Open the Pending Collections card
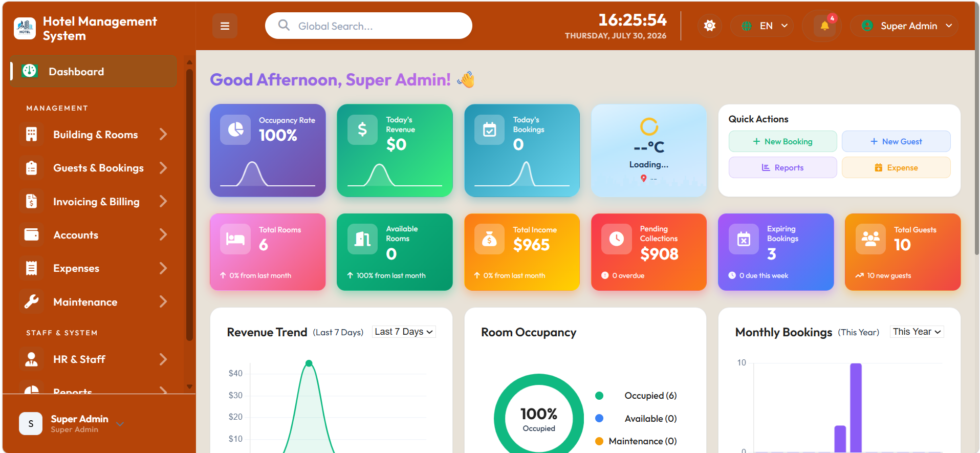980x453 pixels. click(x=649, y=252)
